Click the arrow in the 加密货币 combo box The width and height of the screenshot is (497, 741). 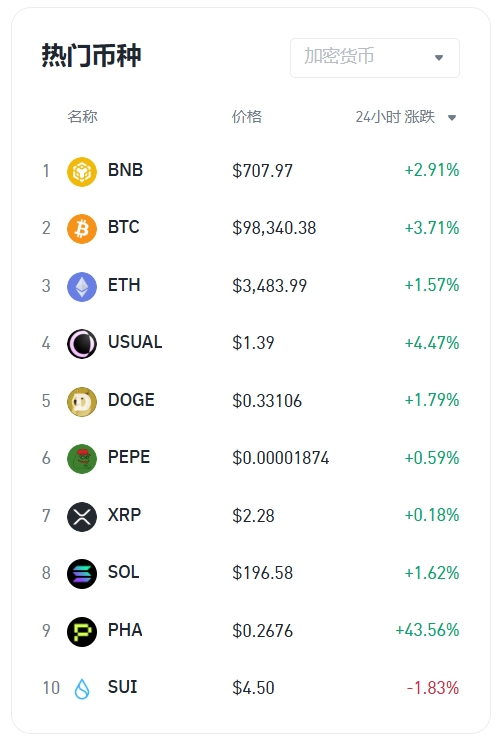point(439,58)
